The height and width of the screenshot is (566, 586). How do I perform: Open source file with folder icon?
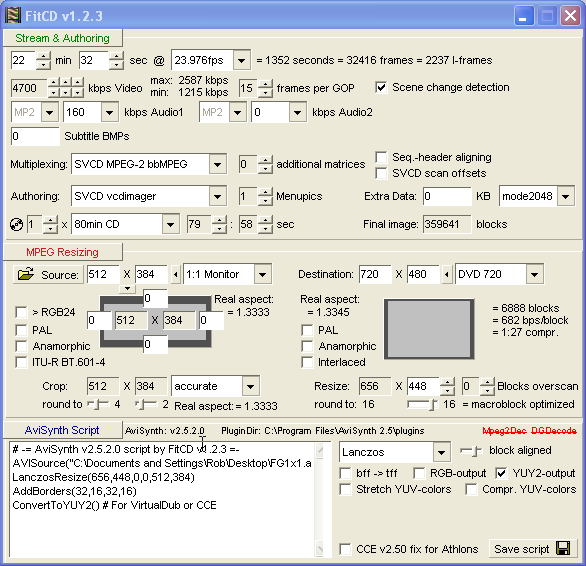pos(25,275)
